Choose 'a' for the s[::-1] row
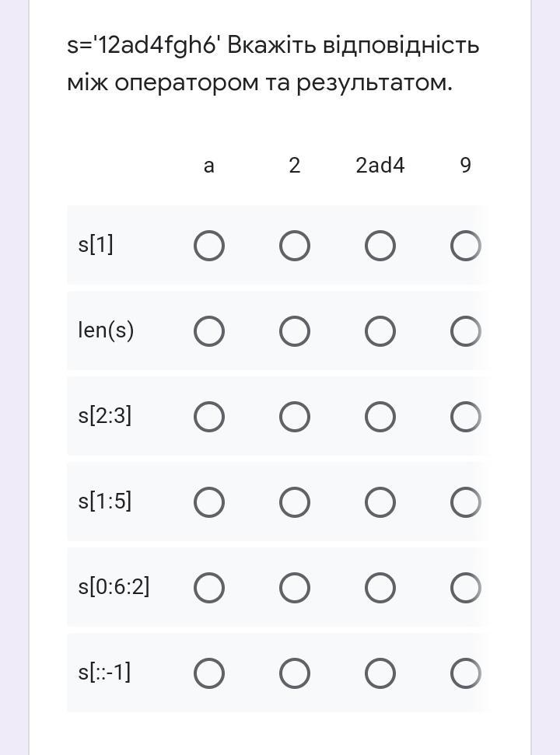 click(x=209, y=673)
